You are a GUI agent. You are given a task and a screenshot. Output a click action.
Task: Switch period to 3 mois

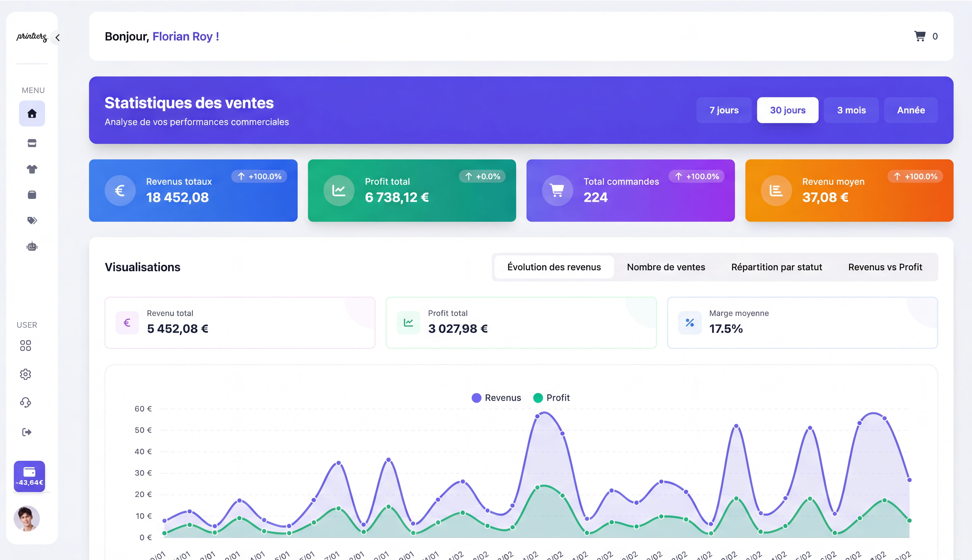click(851, 110)
